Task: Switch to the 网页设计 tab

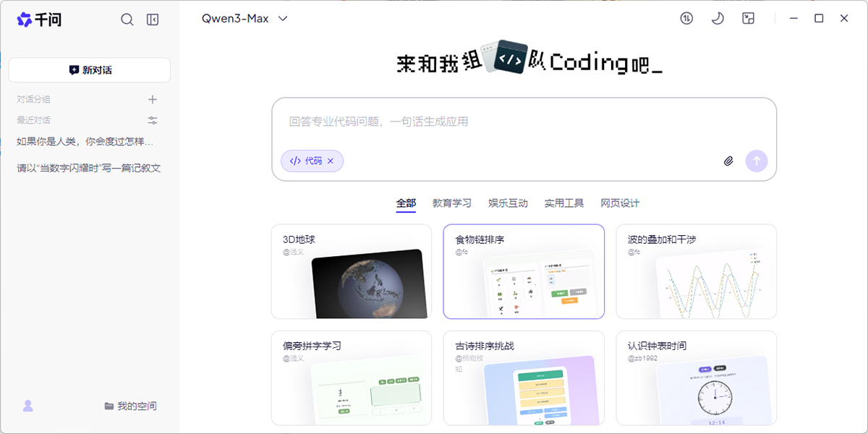Action: [x=620, y=203]
